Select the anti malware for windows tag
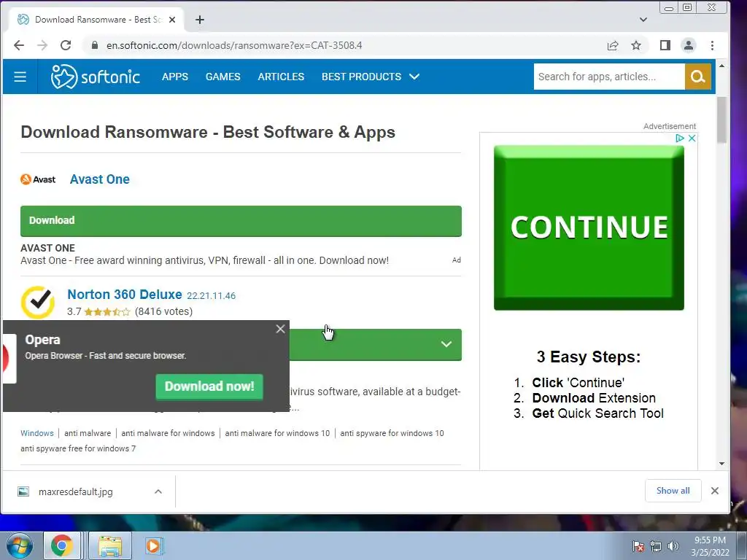 coord(169,433)
